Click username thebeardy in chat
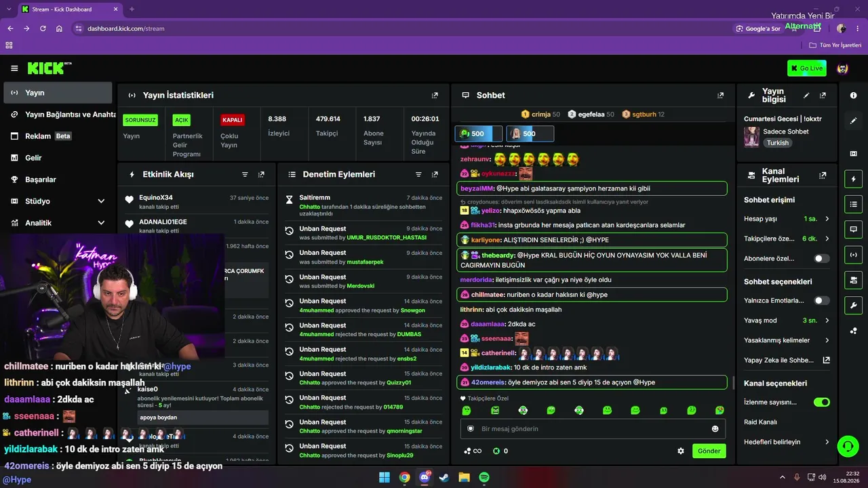The image size is (868, 488). tap(498, 255)
